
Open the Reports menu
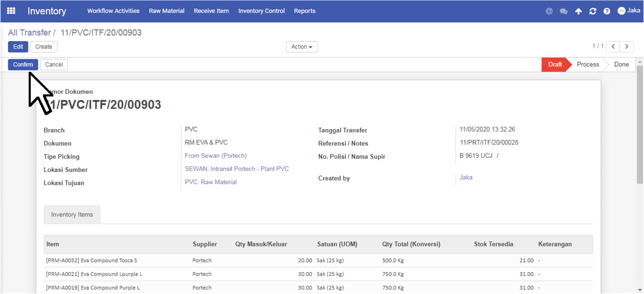click(305, 11)
